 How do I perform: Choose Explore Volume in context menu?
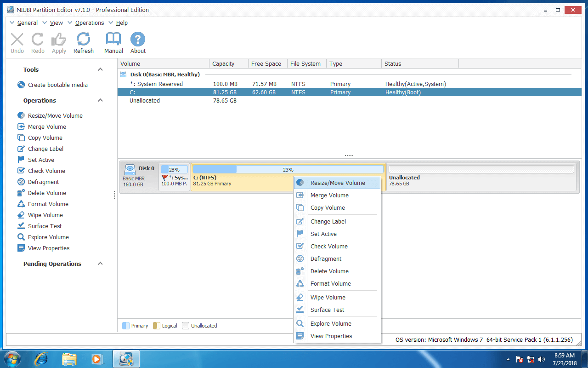337,323
